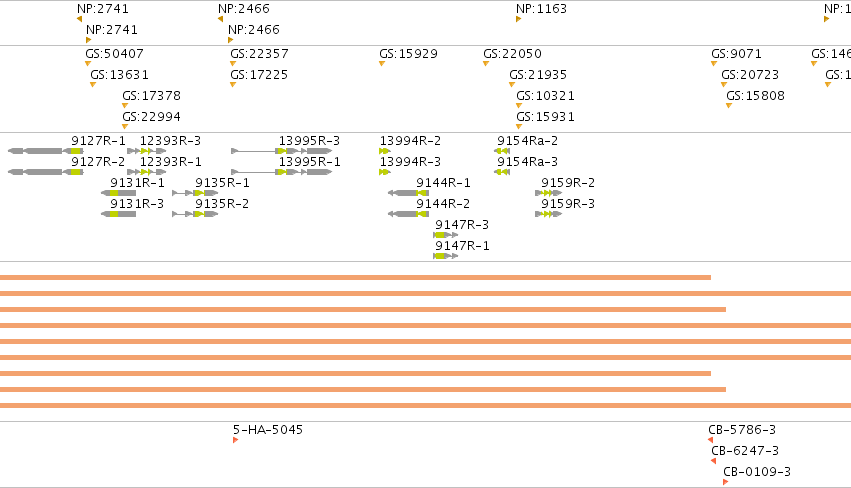851x488 pixels.
Task: Click the topmost orange alignment bar
Action: pos(355,277)
